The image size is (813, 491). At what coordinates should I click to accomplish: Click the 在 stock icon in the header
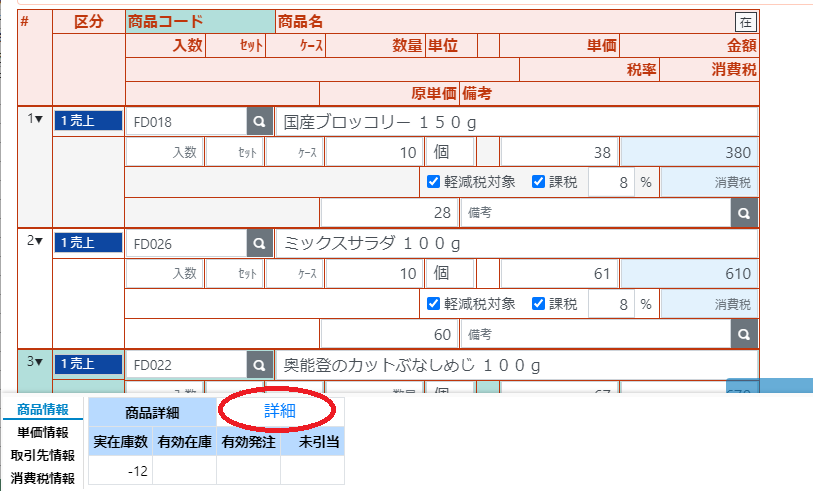746,22
